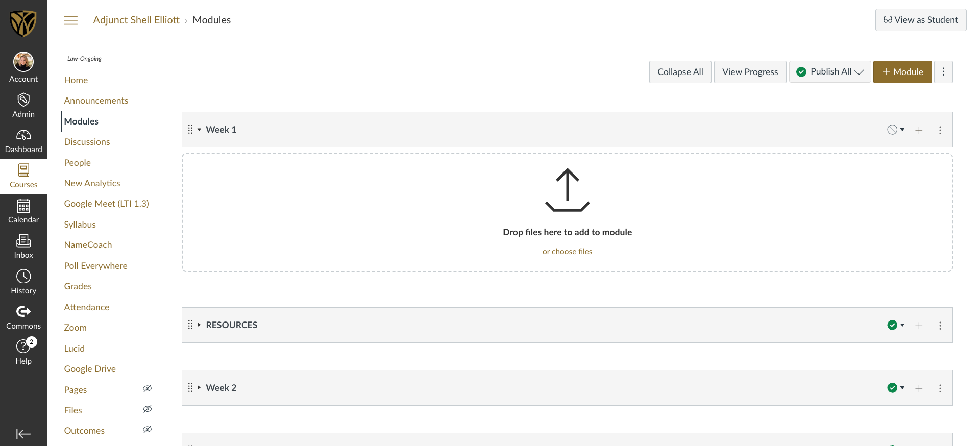
Task: Toggle the hamburger course menu
Action: click(x=71, y=20)
